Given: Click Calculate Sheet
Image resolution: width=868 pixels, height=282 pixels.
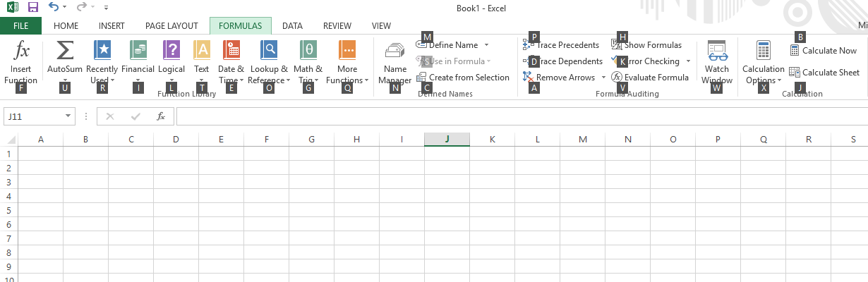Looking at the screenshot, I should coord(824,73).
